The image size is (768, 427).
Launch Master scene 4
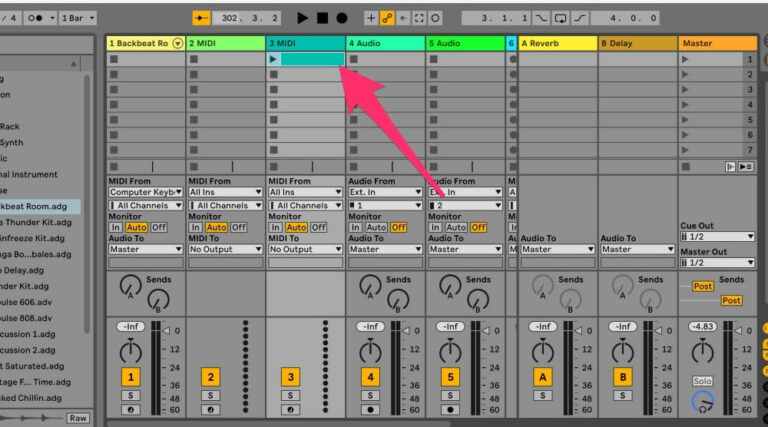click(685, 104)
